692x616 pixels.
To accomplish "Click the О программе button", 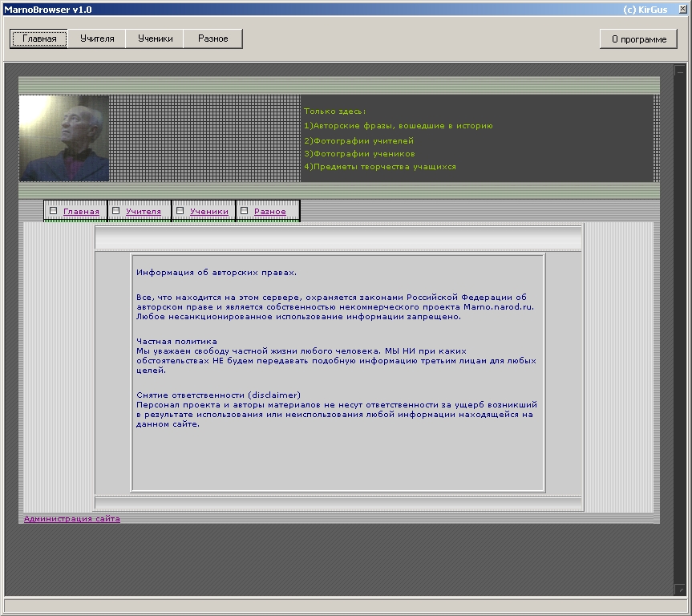I will (x=638, y=39).
